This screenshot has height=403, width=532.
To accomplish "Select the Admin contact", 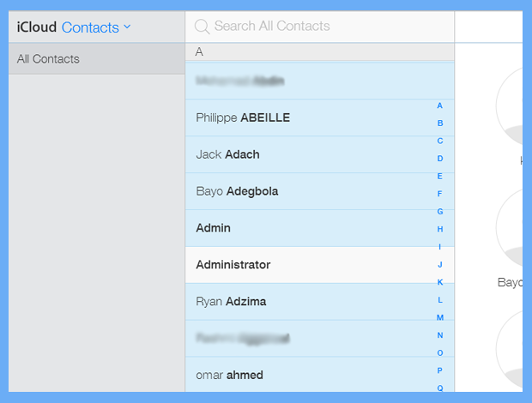I will coord(214,228).
